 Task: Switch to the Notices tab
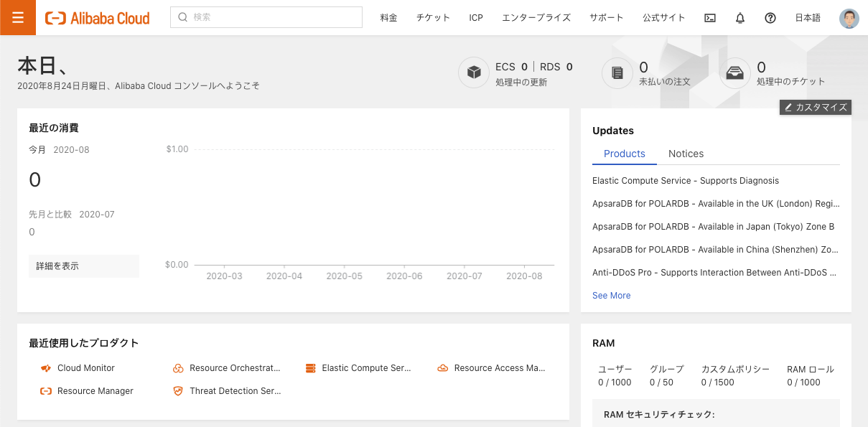[686, 154]
